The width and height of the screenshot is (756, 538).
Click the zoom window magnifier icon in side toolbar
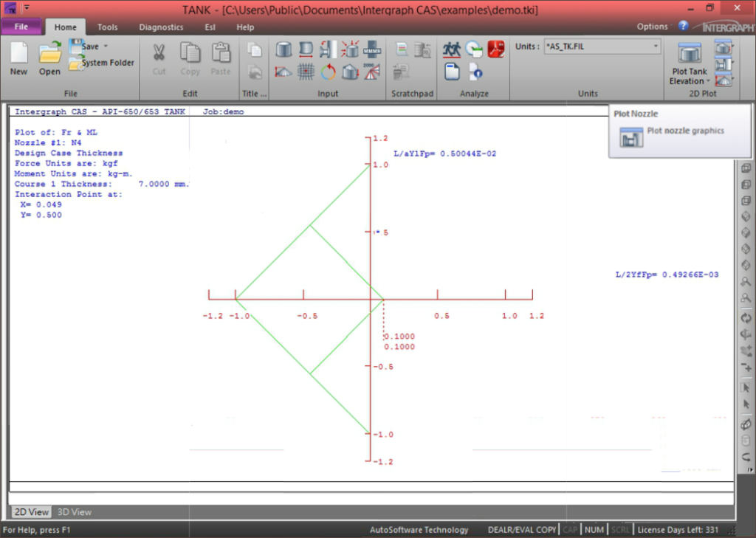click(746, 281)
